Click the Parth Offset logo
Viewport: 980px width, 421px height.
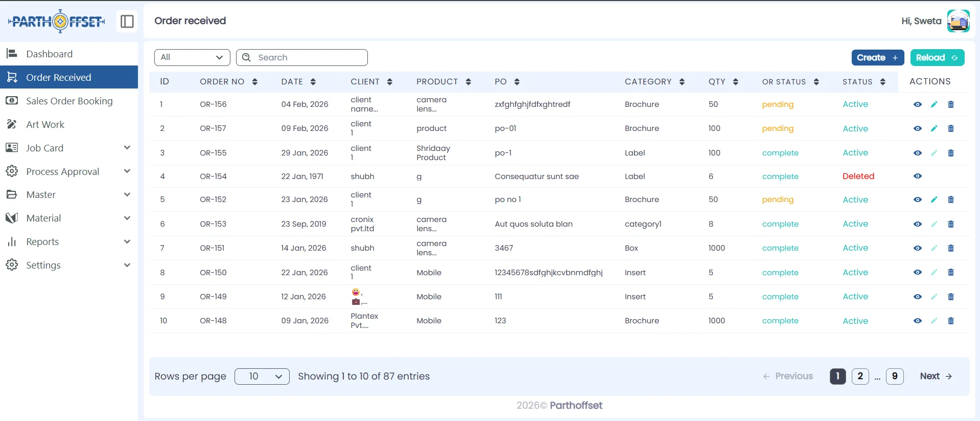57,21
